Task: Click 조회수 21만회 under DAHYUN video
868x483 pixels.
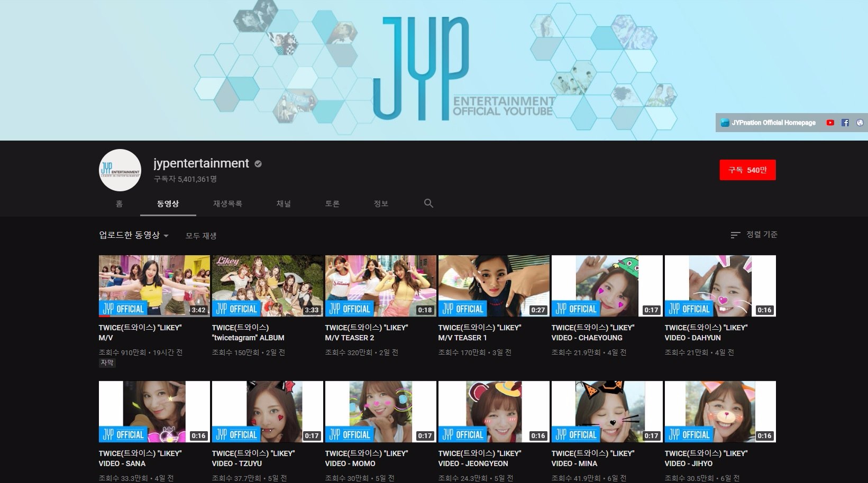Action: pyautogui.click(x=686, y=352)
